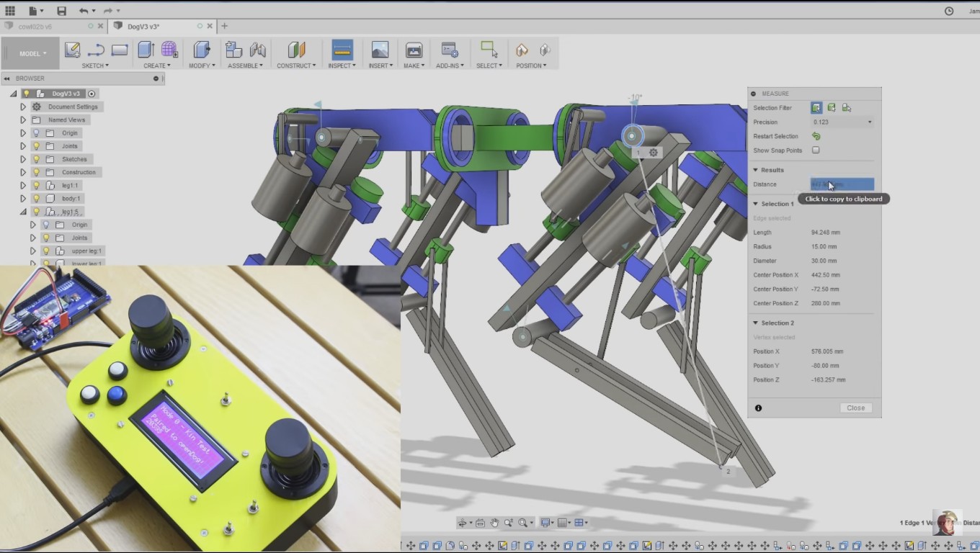
Task: Switch to the cowl02b v6 tab
Action: click(x=36, y=27)
